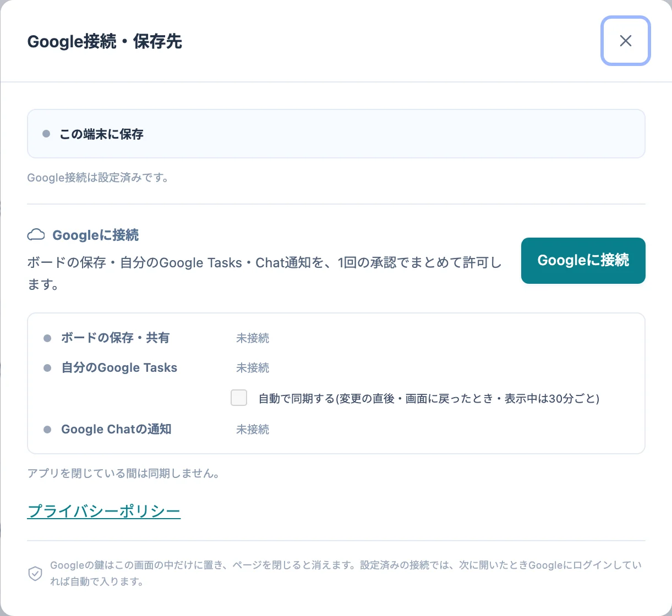Image resolution: width=672 pixels, height=616 pixels.
Task: Click the Googleの鍵はこの画面の中だけに置き footer note
Action: pos(346,573)
